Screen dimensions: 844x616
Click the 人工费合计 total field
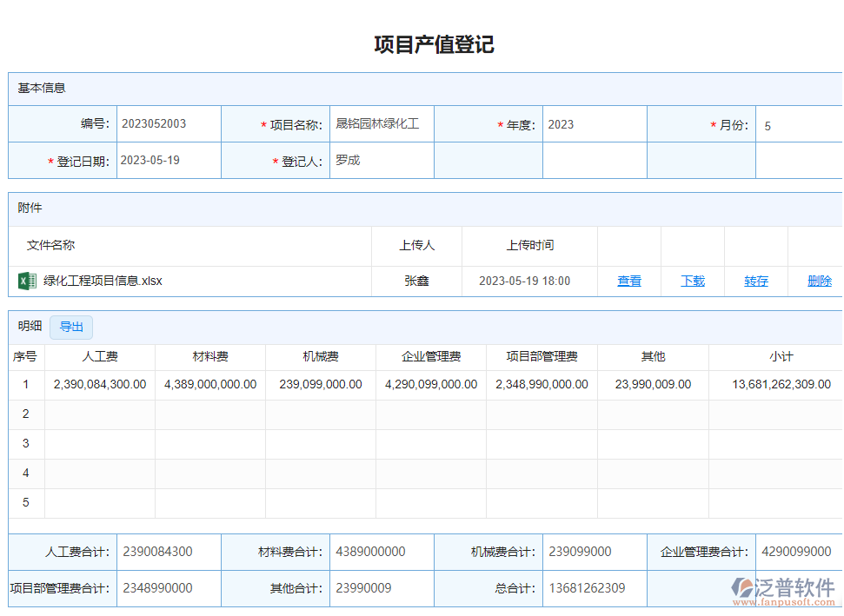click(x=169, y=552)
